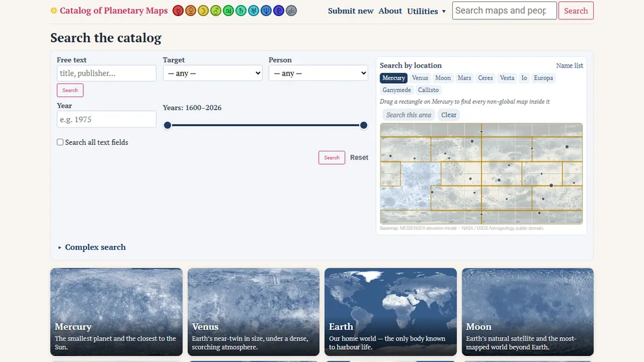This screenshot has height=362, width=644.
Task: Open the Target dropdown
Action: tap(213, 73)
